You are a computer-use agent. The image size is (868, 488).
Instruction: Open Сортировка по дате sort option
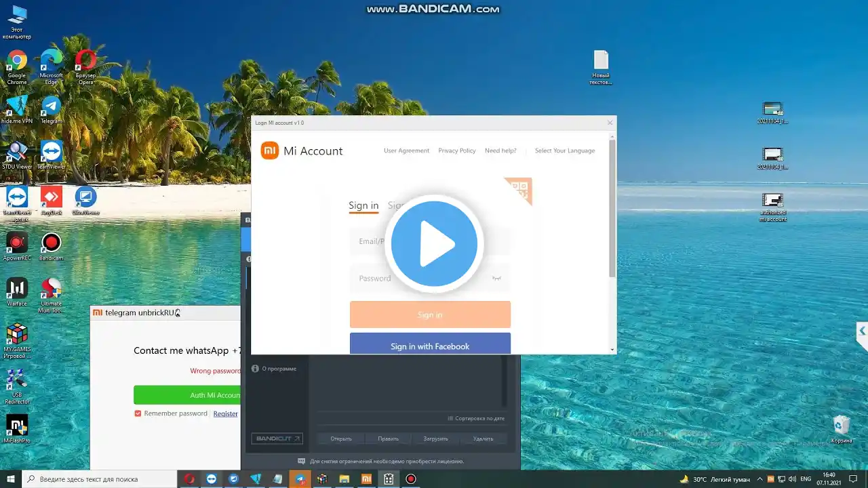[476, 418]
